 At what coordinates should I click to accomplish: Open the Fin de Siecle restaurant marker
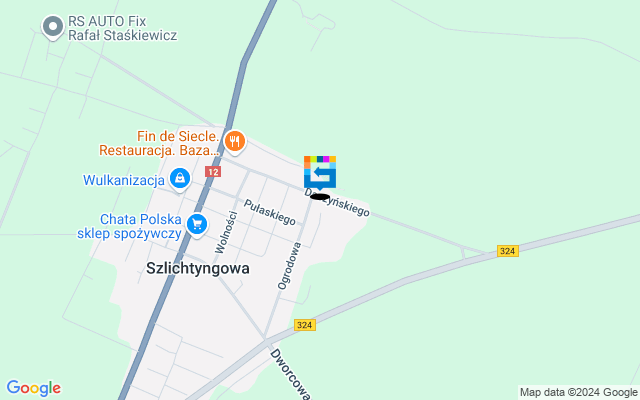[235, 142]
